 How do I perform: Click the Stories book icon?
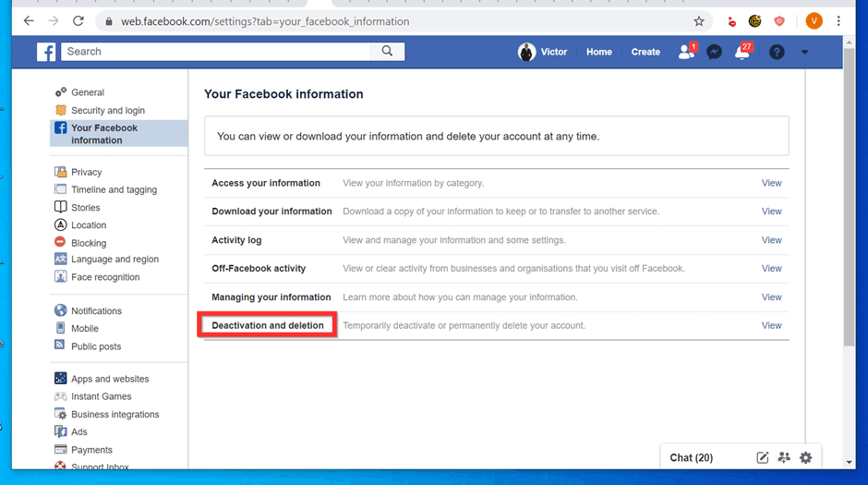[x=60, y=207]
